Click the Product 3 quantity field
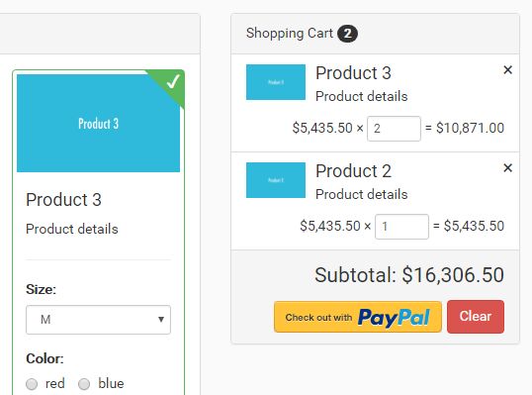The height and width of the screenshot is (395, 532). point(394,129)
